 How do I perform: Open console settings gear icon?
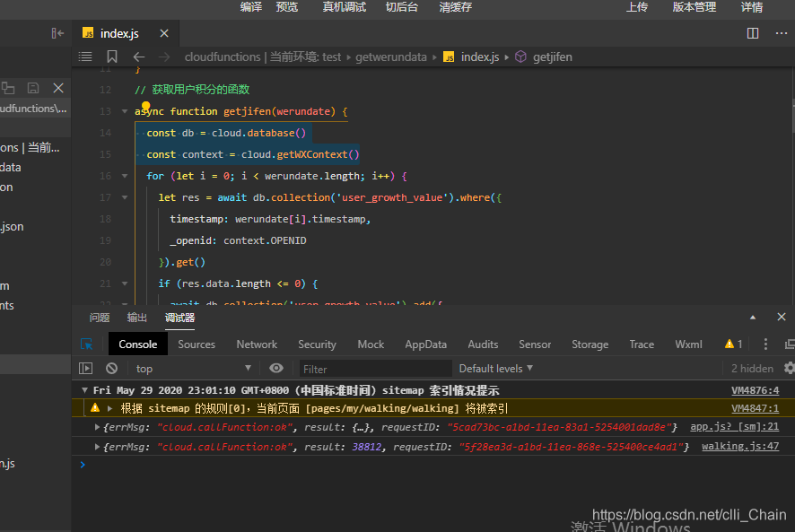pyautogui.click(x=789, y=368)
